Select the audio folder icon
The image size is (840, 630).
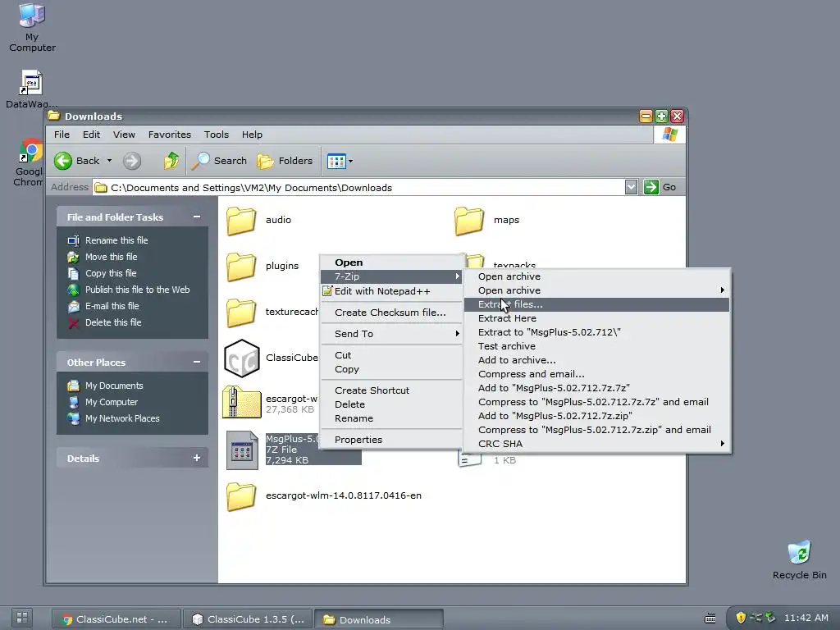click(x=240, y=220)
